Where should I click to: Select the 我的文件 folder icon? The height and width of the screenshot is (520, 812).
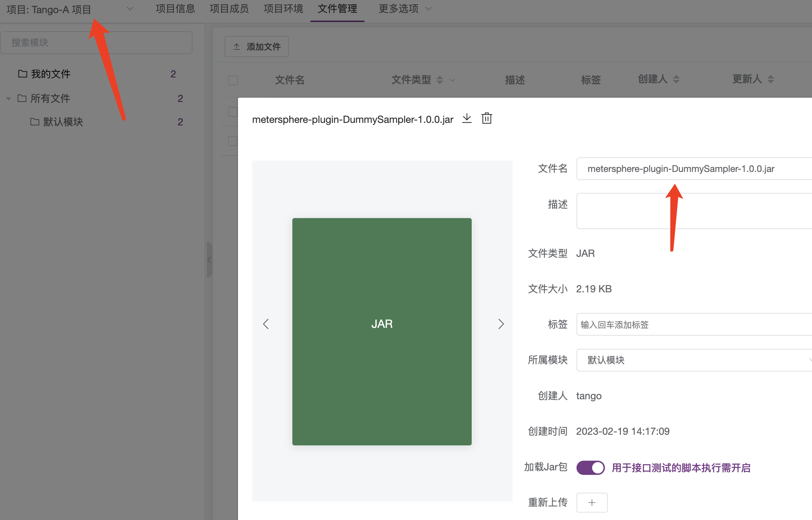click(22, 74)
